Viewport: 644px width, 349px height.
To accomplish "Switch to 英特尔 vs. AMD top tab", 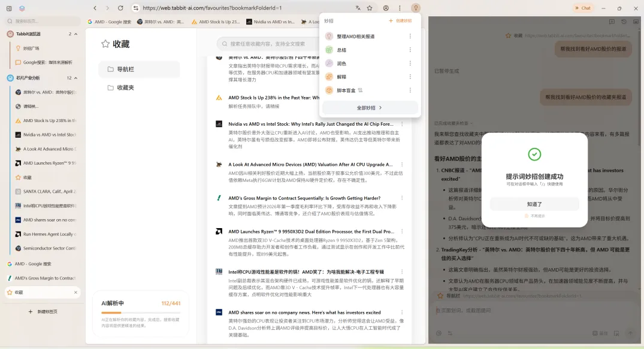I will coord(161,22).
